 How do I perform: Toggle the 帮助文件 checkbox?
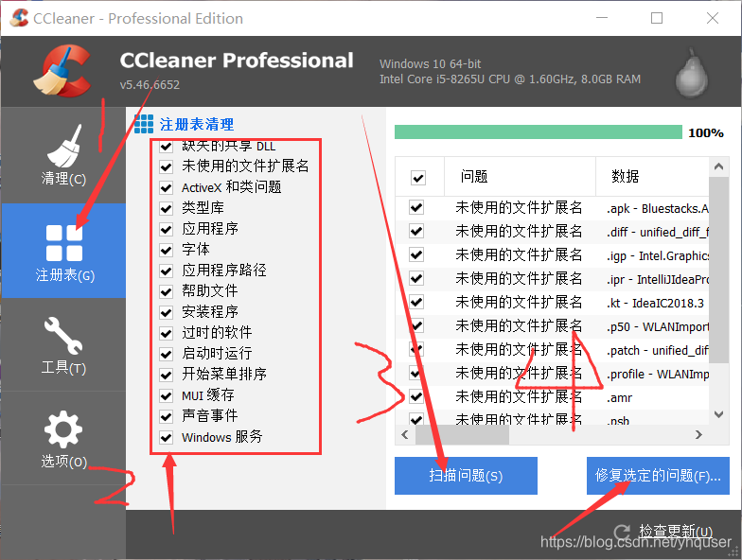[x=167, y=291]
